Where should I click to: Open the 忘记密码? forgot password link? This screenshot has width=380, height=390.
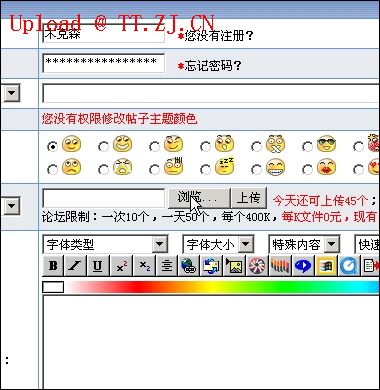213,65
